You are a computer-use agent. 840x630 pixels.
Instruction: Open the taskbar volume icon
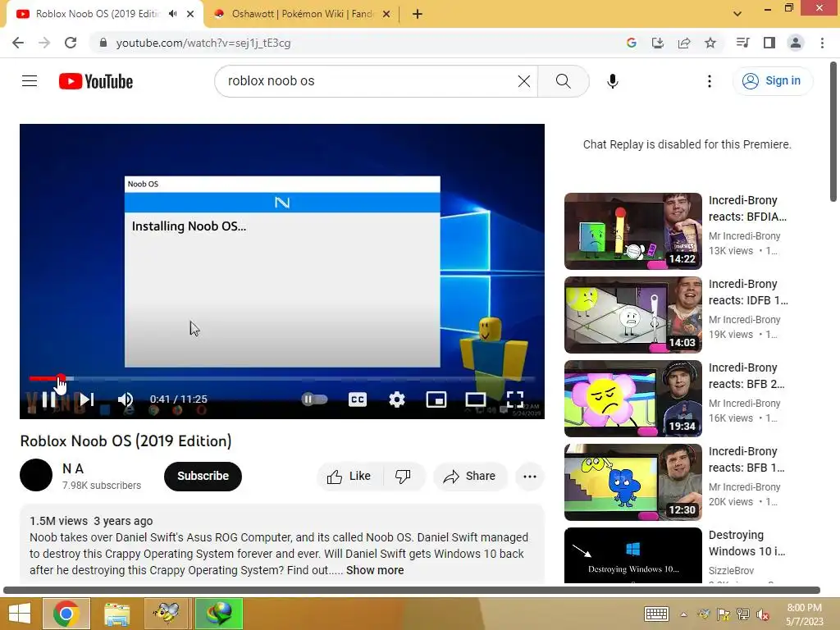point(762,614)
